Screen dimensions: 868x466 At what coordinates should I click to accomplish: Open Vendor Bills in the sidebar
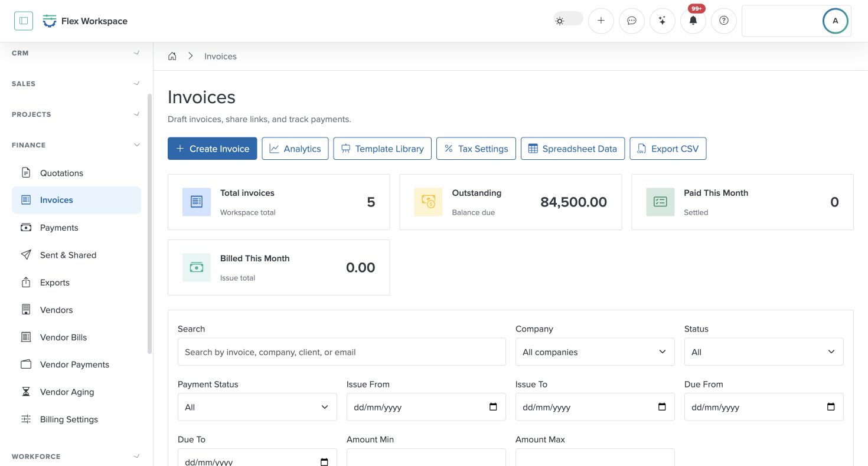point(76,337)
